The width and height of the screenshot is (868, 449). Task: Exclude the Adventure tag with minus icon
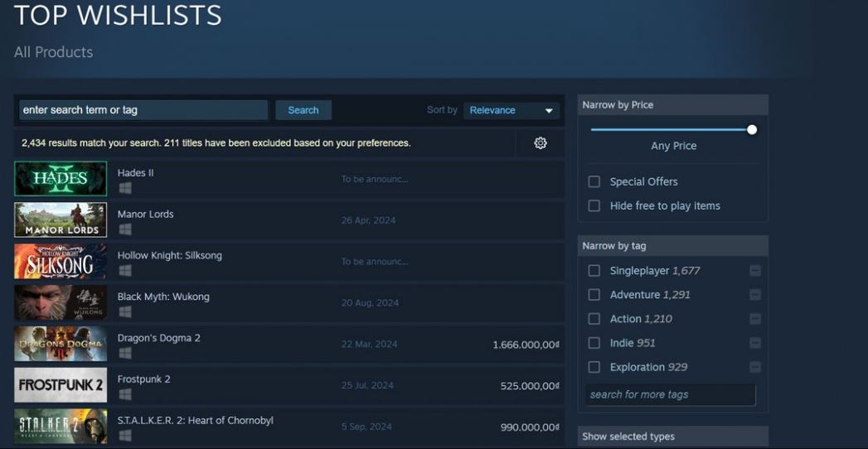point(755,295)
